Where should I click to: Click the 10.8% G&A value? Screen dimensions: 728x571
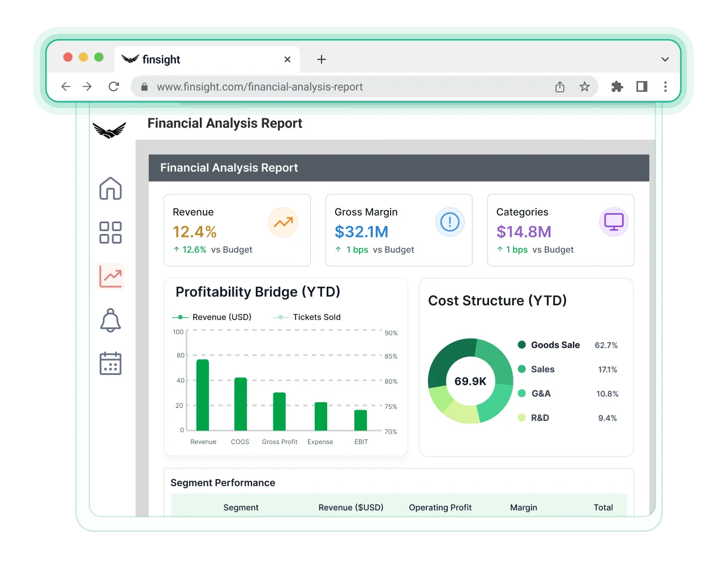[x=607, y=394]
